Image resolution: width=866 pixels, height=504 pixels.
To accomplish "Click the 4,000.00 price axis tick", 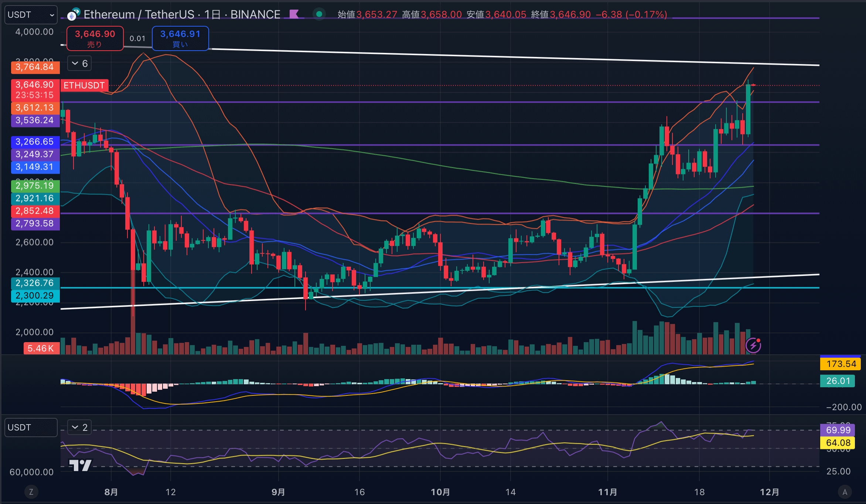I will (x=34, y=32).
